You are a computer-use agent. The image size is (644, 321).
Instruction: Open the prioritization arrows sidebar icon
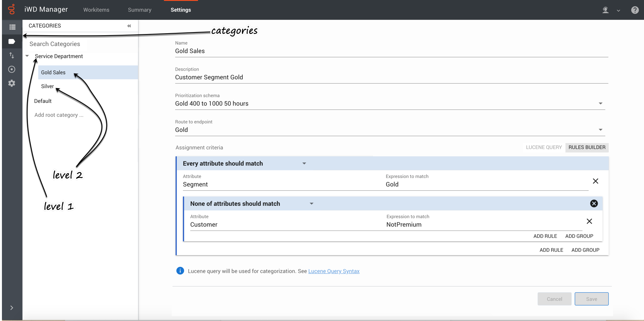(x=12, y=55)
